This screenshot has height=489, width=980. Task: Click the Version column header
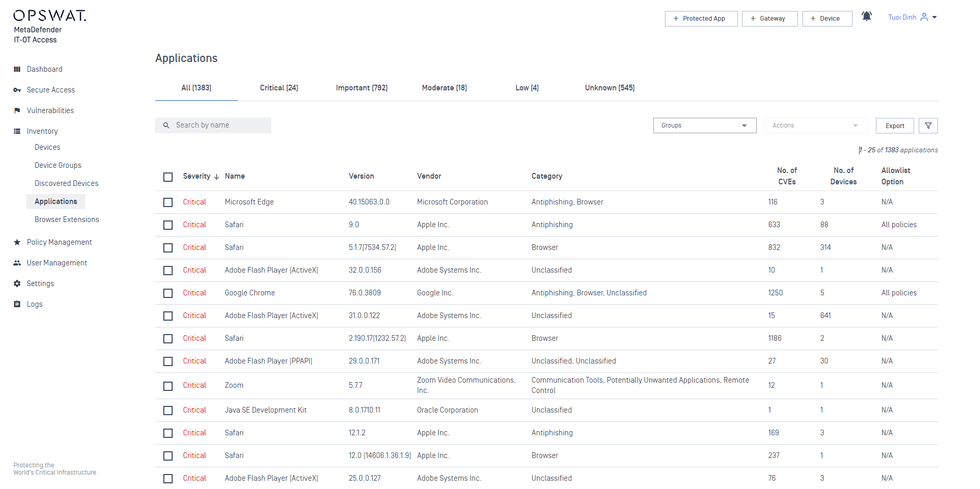point(361,176)
